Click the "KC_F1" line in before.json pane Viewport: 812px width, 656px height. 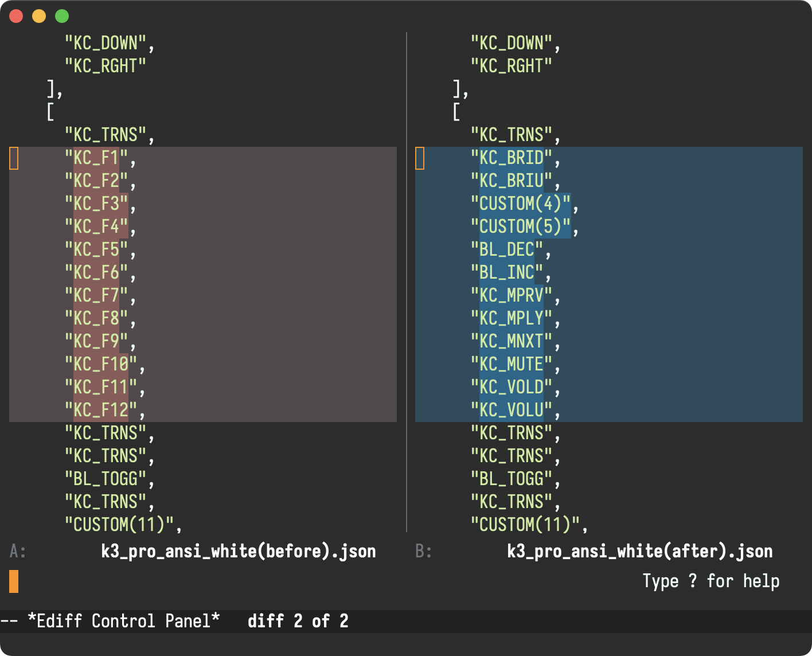coord(100,158)
